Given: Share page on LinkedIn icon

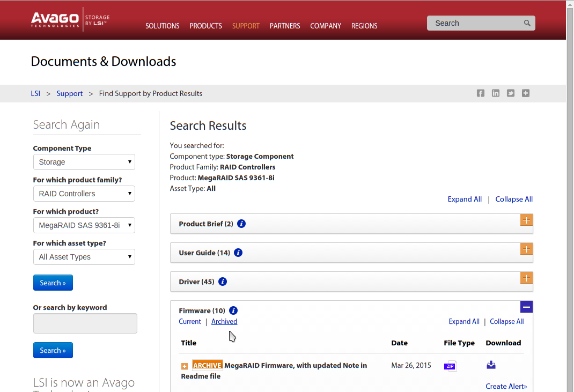Looking at the screenshot, I should point(495,93).
